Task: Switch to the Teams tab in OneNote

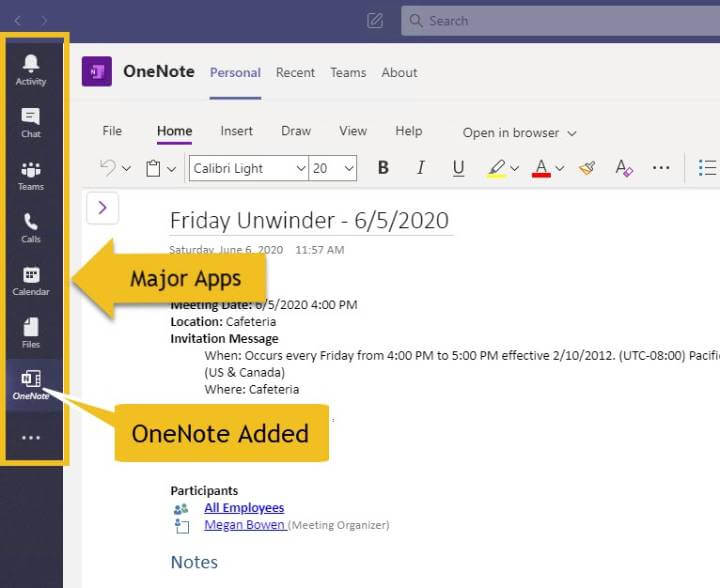Action: pos(348,73)
